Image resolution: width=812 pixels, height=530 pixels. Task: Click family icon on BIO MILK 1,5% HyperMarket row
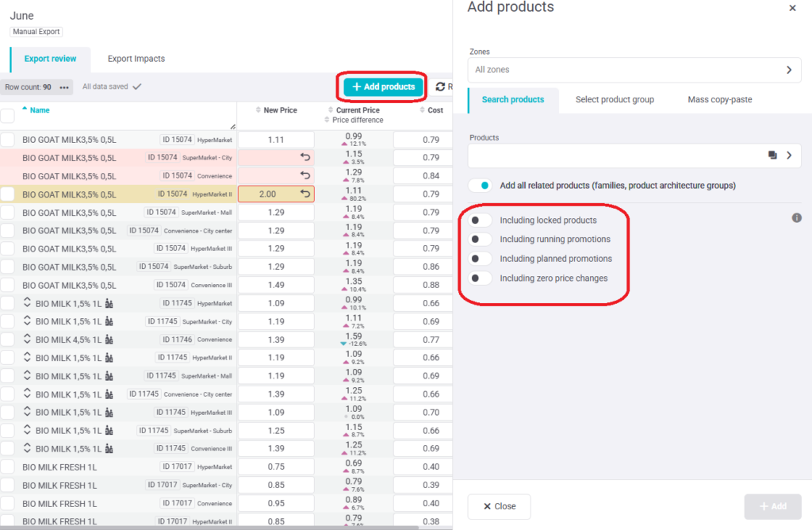pos(109,304)
